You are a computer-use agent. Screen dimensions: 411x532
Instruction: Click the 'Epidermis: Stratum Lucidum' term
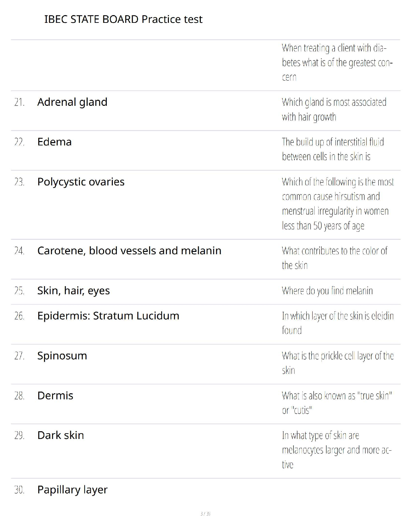coord(108,316)
